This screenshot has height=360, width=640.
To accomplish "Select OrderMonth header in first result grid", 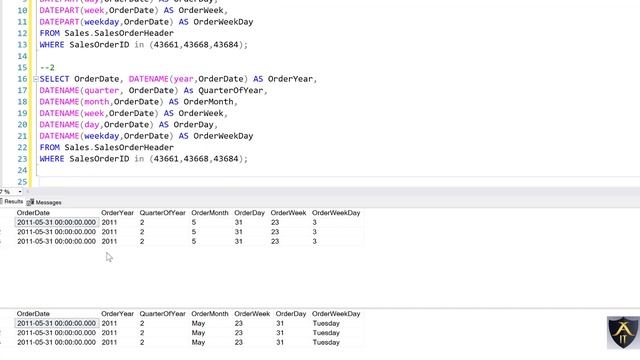I will pyautogui.click(x=210, y=213).
